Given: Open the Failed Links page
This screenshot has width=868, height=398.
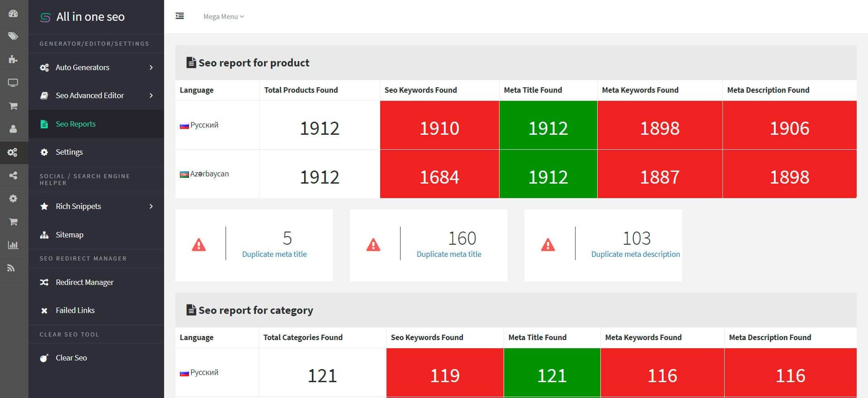Looking at the screenshot, I should click(96, 310).
